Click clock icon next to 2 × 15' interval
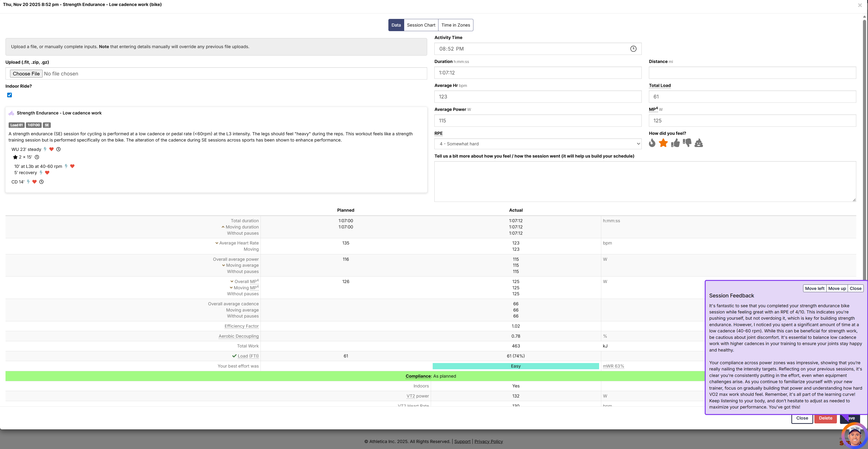 coord(37,157)
